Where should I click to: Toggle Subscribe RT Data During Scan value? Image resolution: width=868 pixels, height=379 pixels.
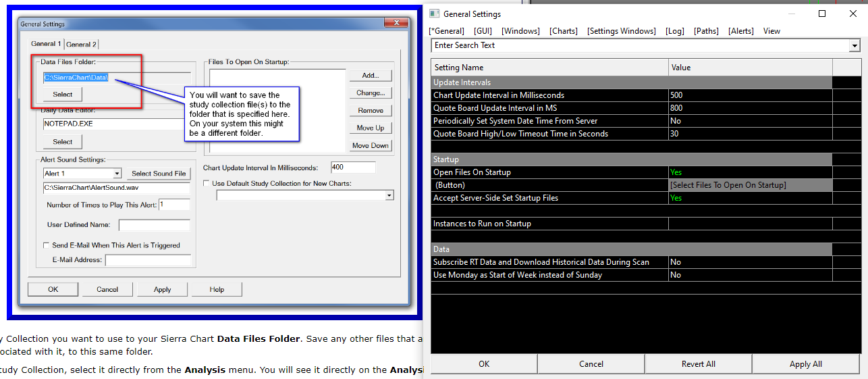[750, 262]
